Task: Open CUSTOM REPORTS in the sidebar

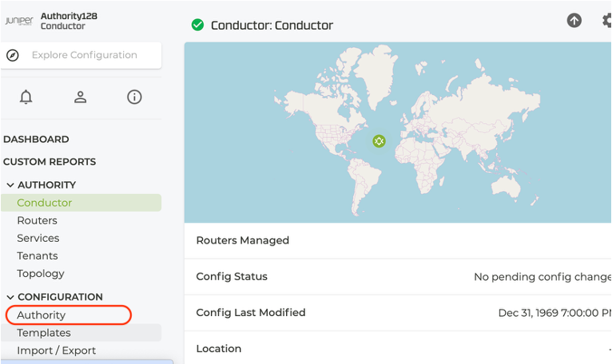Action: (x=50, y=161)
